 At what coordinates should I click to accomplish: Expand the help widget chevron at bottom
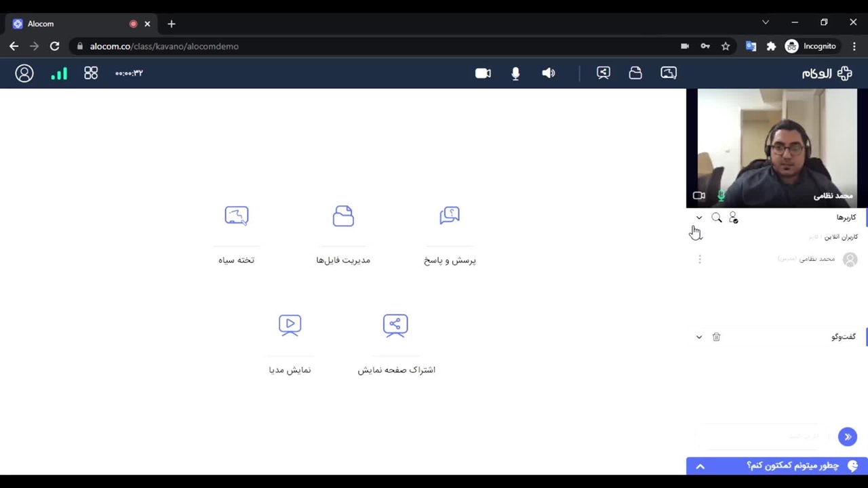[701, 466]
